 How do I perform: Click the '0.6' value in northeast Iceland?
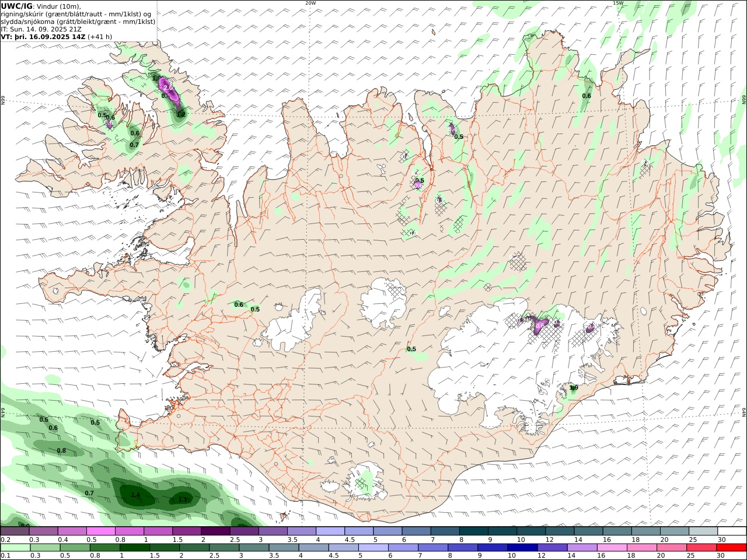click(587, 96)
